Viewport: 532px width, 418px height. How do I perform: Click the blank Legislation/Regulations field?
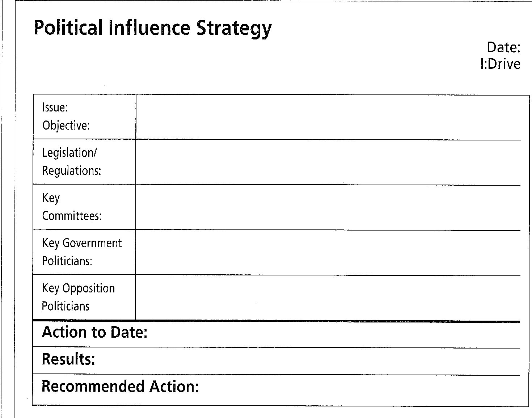point(328,162)
